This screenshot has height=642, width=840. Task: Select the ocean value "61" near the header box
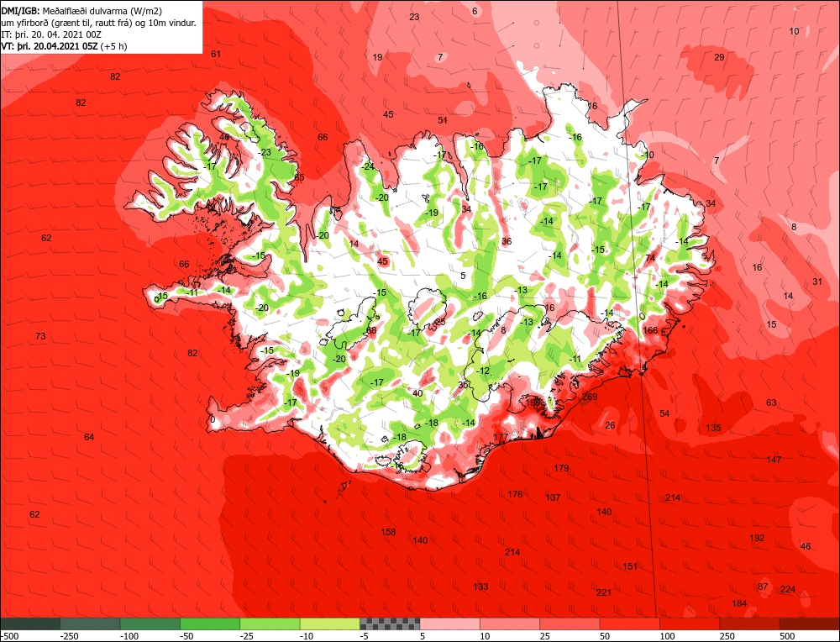pos(216,54)
